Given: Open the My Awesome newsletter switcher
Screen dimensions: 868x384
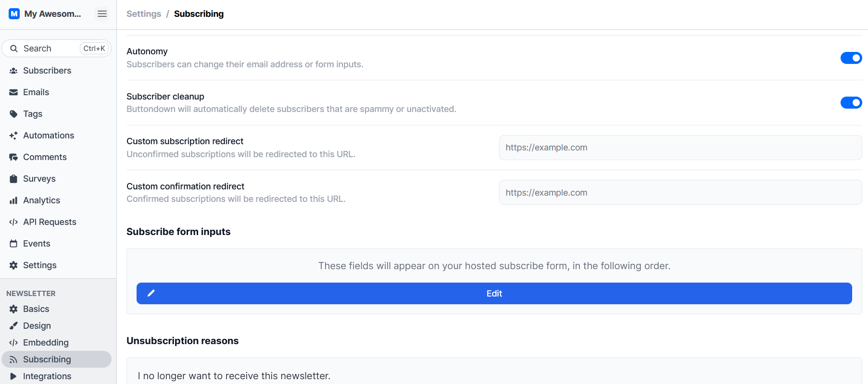Looking at the screenshot, I should tap(46, 14).
